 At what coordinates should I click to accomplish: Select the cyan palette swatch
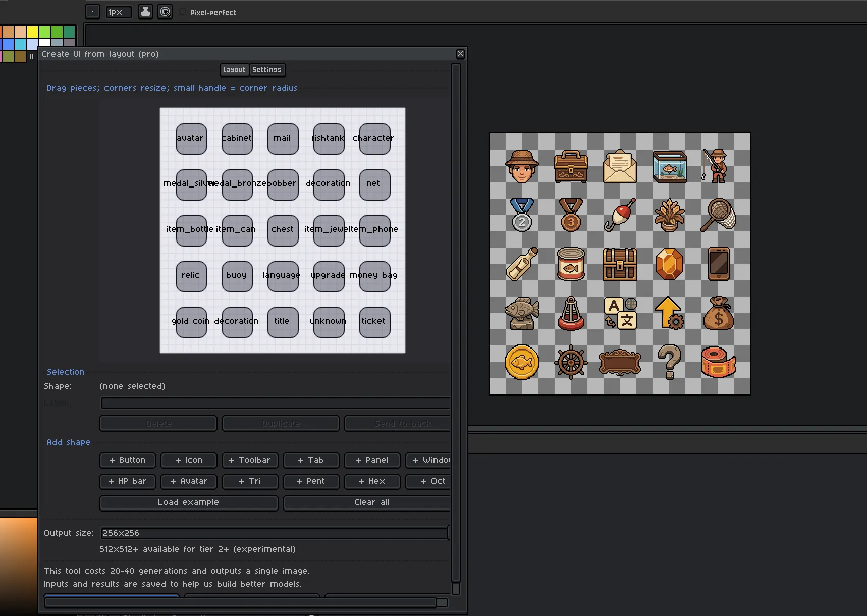(20, 44)
